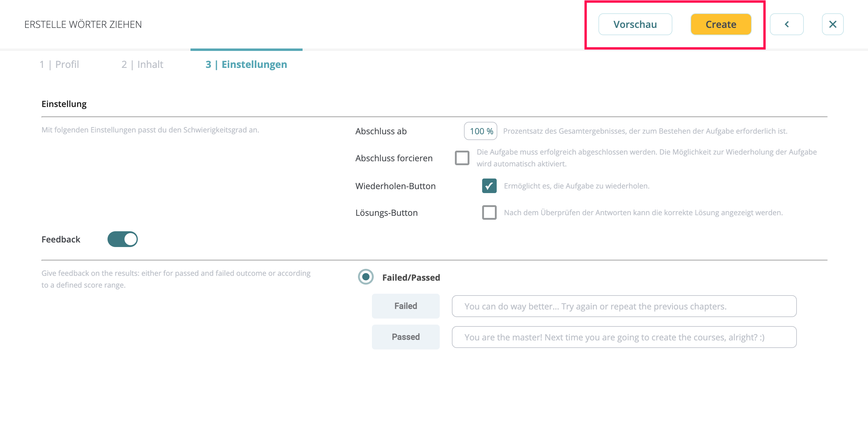The image size is (868, 431).
Task: Click the Wiederholen-Button label
Action: click(396, 186)
